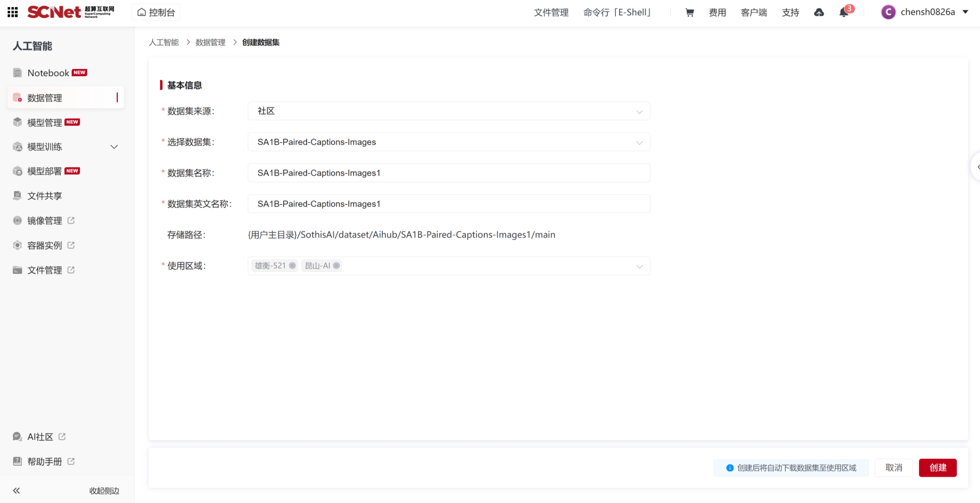
Task: Open the AI社区 external link
Action: [40, 437]
